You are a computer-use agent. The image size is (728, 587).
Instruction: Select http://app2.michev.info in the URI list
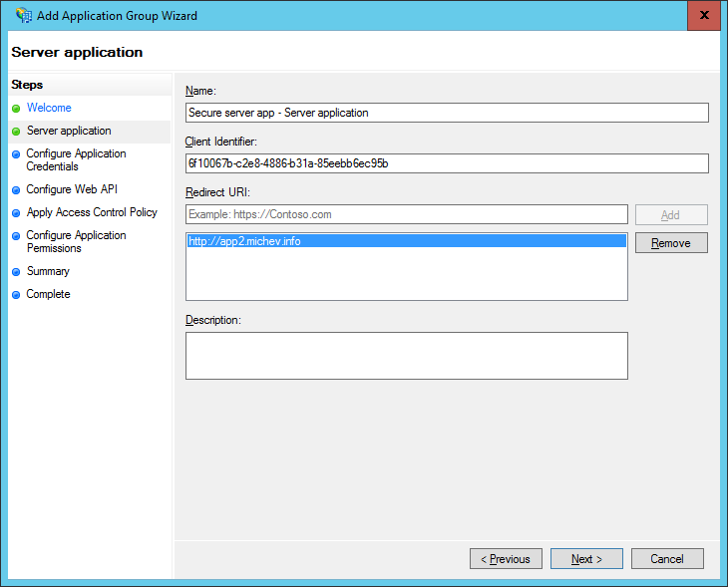tap(406, 241)
